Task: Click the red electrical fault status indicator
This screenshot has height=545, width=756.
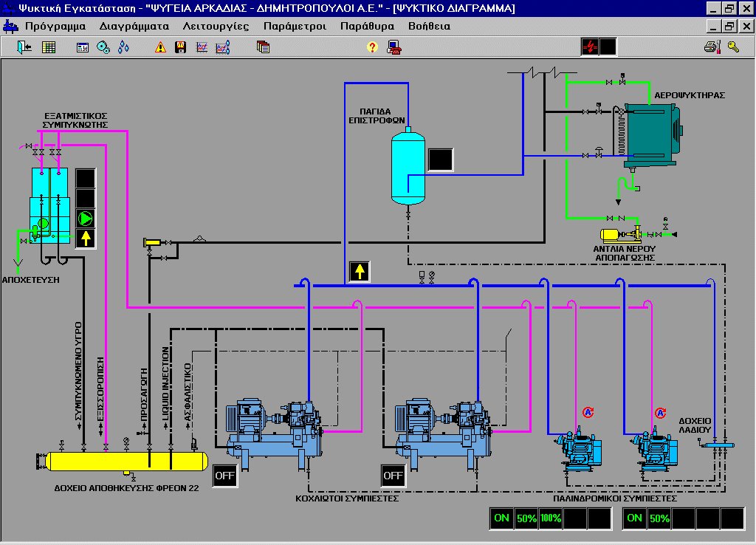Action: (590, 47)
